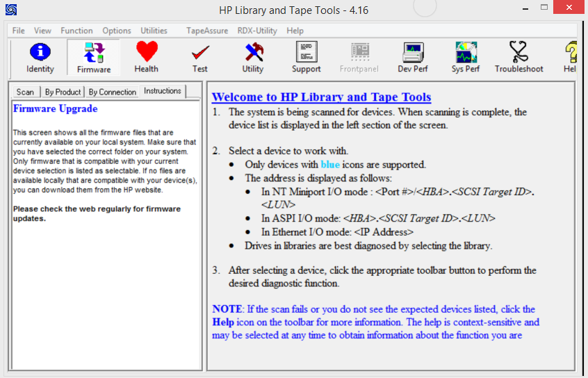This screenshot has width=588, height=378.
Task: Click the Firmware Upgrade heading
Action: click(x=56, y=109)
